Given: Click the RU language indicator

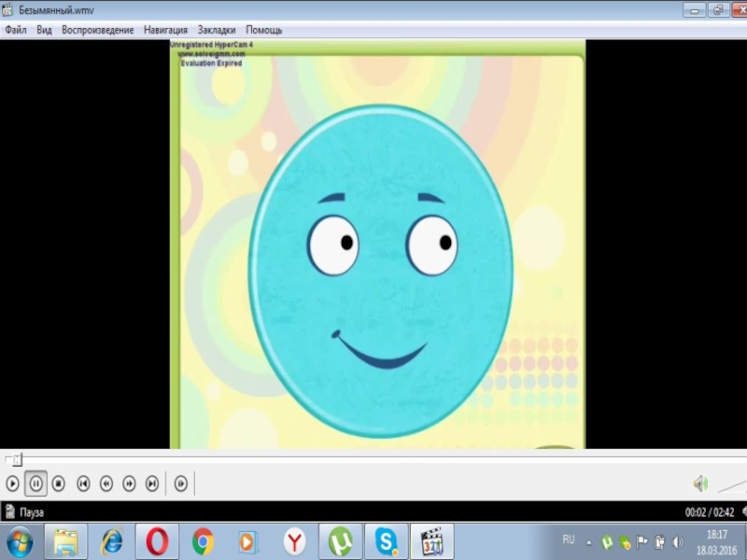Looking at the screenshot, I should [x=569, y=540].
